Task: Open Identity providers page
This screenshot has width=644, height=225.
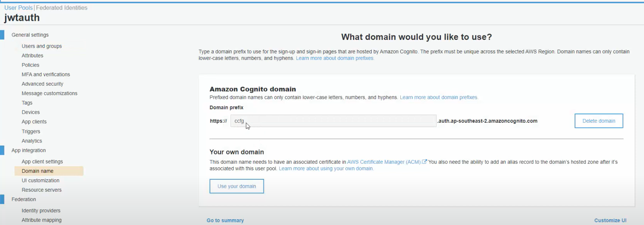Action: (x=41, y=211)
